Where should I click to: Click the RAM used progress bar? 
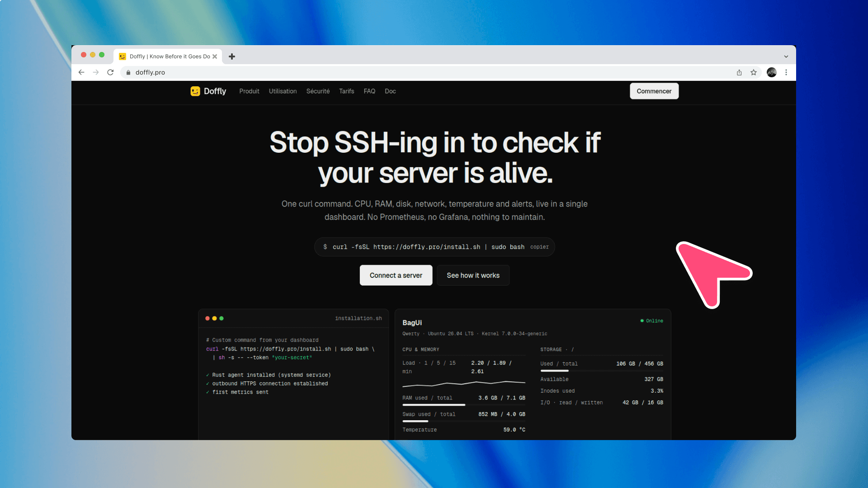[x=464, y=405]
